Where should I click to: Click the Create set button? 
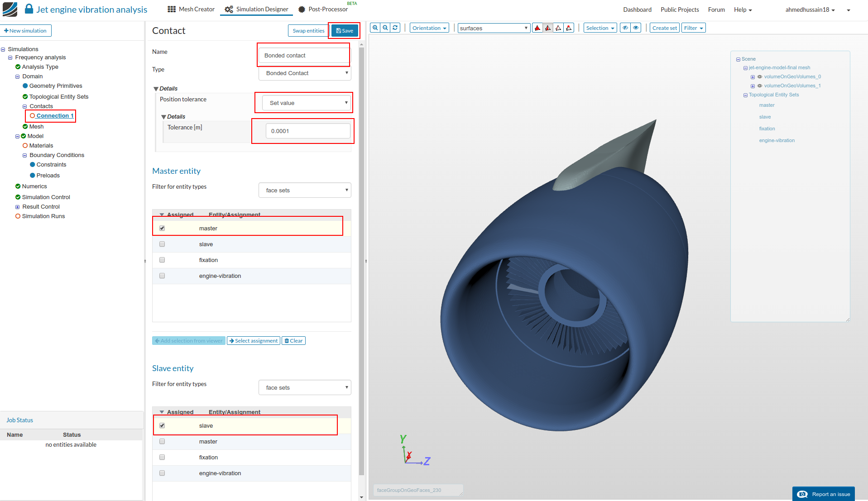[x=665, y=28]
